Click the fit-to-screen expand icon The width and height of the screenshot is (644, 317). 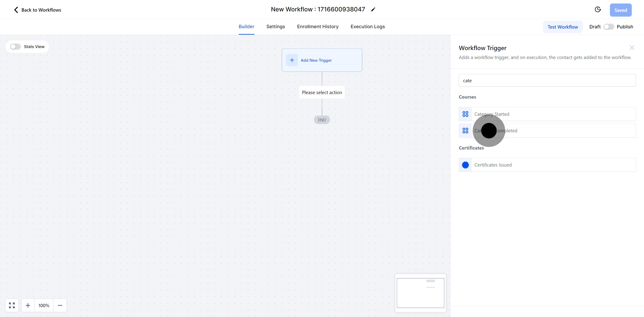12,305
